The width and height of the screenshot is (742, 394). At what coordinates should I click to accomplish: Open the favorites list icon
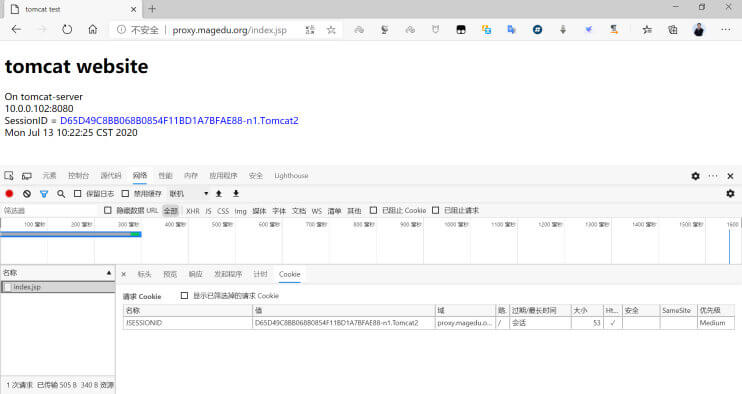(x=647, y=30)
